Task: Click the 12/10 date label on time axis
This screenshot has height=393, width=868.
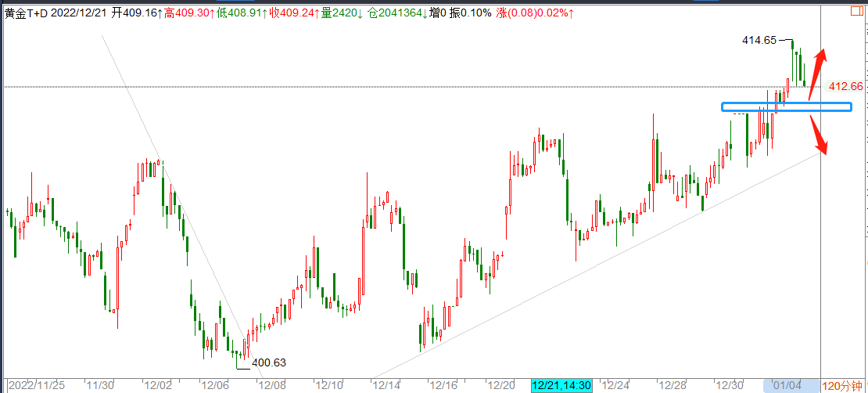Action: [328, 385]
